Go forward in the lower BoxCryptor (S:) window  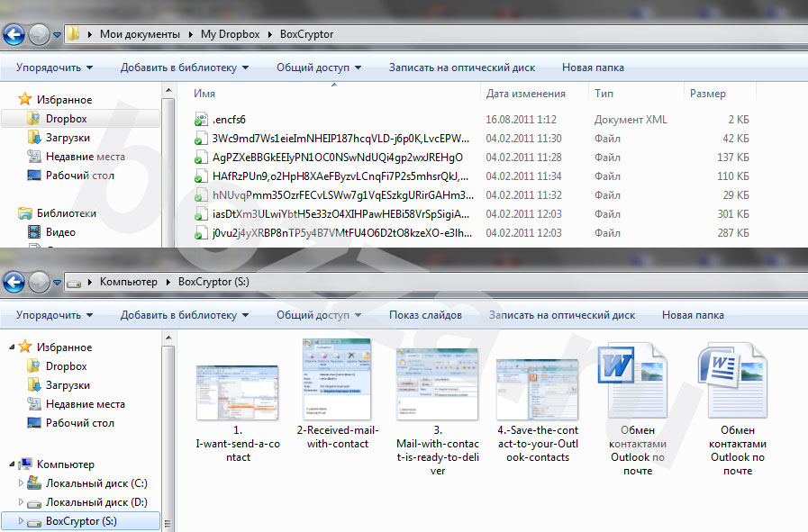coord(39,283)
